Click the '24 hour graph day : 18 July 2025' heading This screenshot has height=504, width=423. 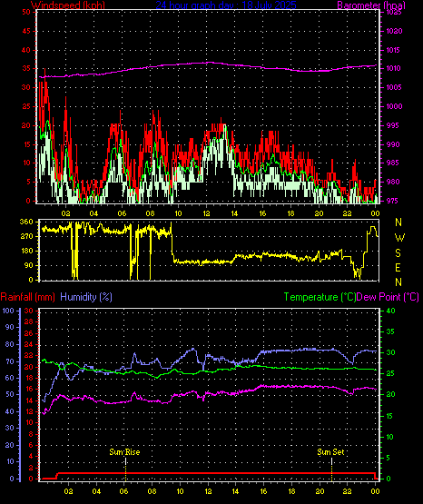226,5
